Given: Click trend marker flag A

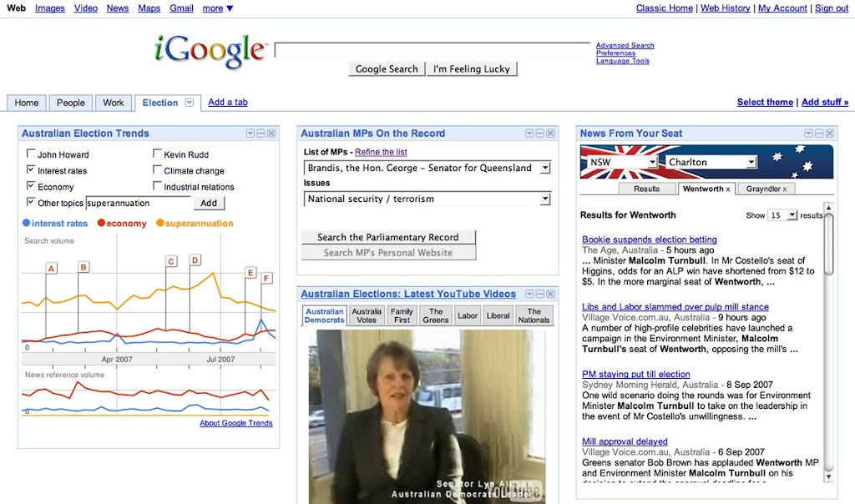Looking at the screenshot, I should (x=51, y=268).
